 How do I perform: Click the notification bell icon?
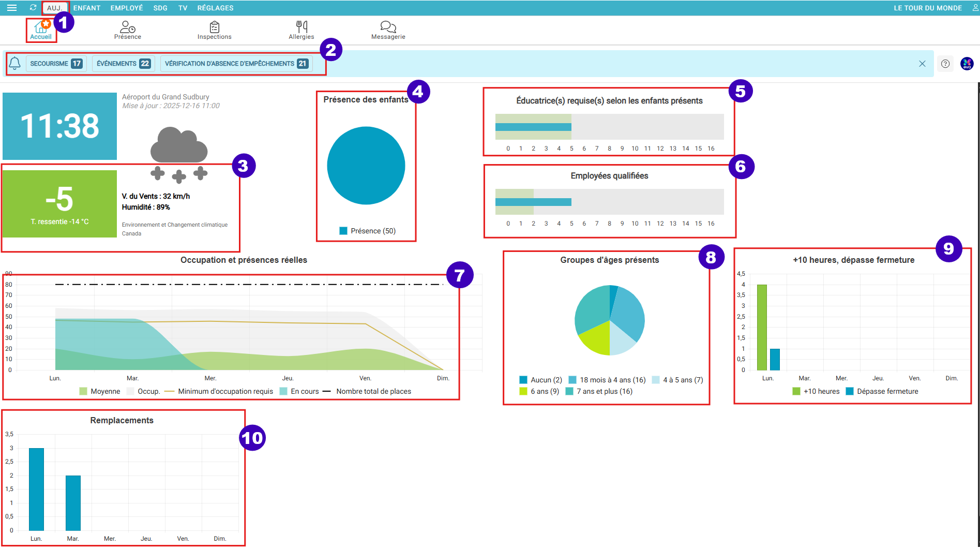coord(14,64)
